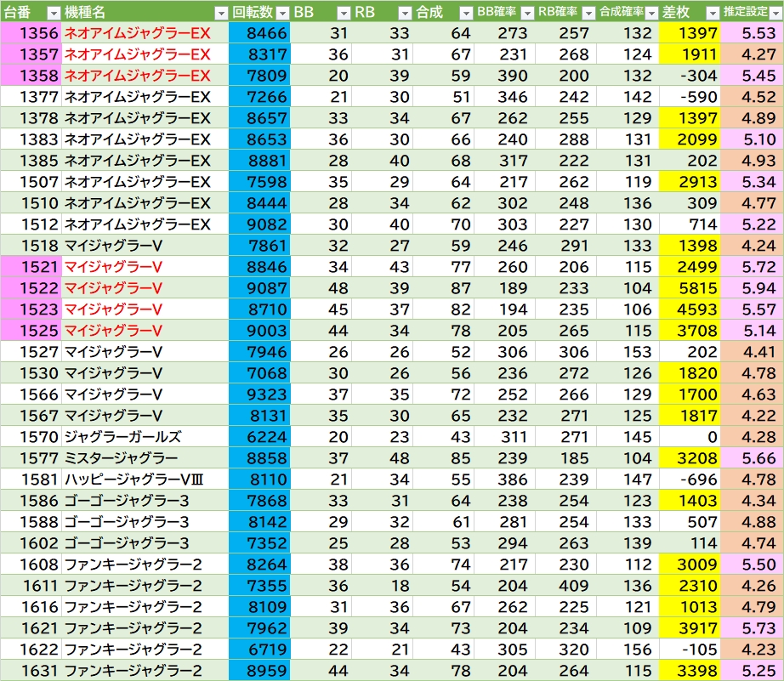The width and height of the screenshot is (784, 681).
Task: Select the 5.94 estimated setting cell
Action: [752, 288]
